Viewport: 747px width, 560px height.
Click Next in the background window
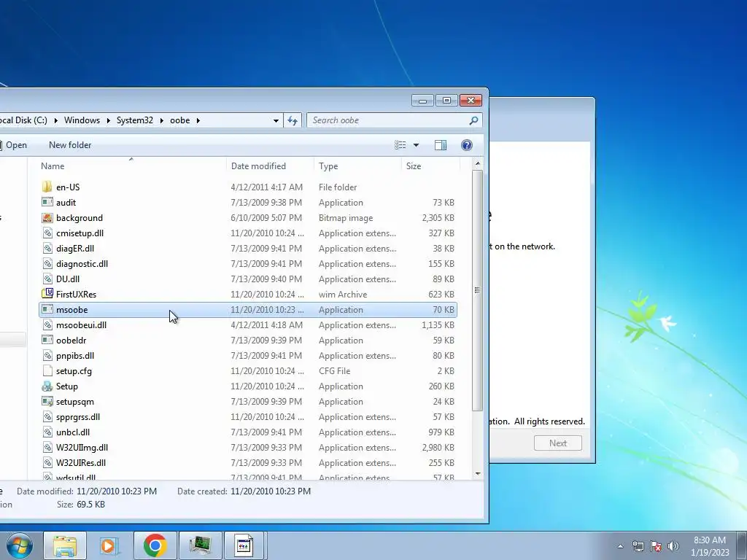pos(558,443)
